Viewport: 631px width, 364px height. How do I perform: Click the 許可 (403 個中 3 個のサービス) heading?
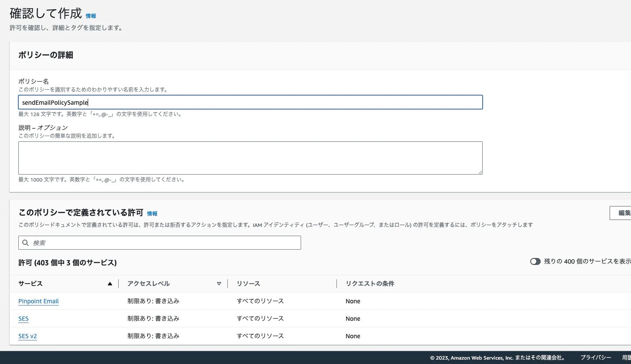pos(68,263)
